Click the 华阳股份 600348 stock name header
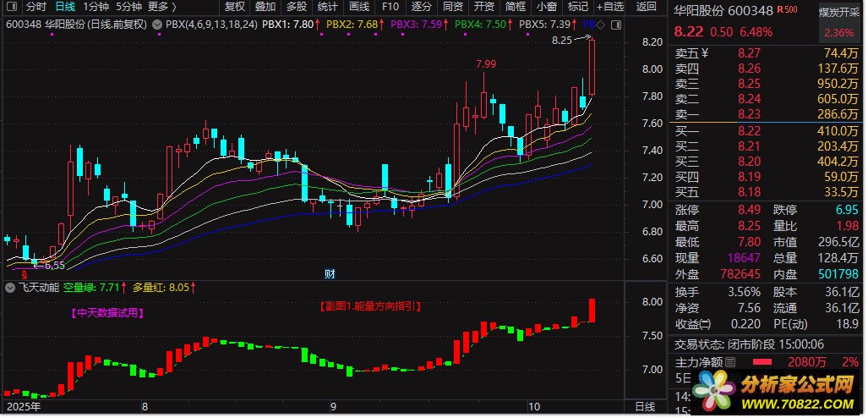Image resolution: width=868 pixels, height=418 pixels. coord(723,10)
